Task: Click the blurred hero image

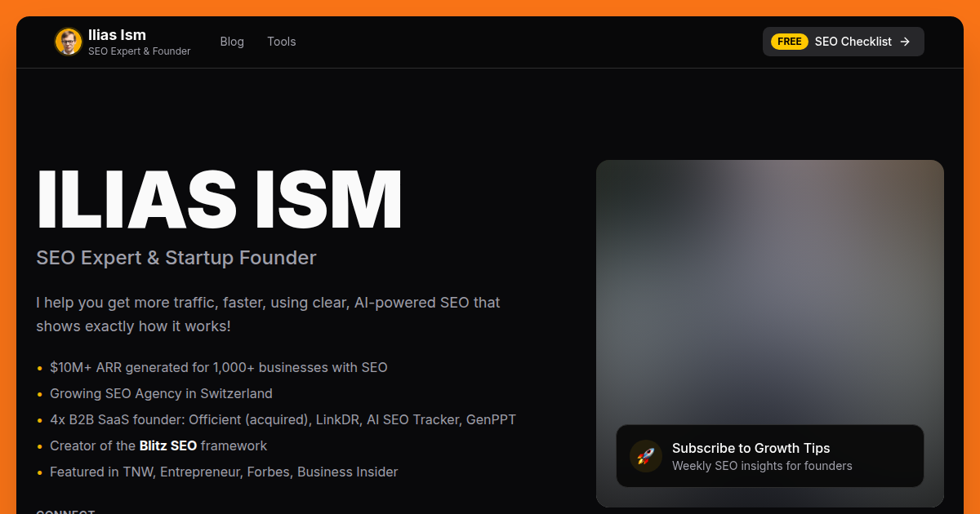Action: pos(769,286)
